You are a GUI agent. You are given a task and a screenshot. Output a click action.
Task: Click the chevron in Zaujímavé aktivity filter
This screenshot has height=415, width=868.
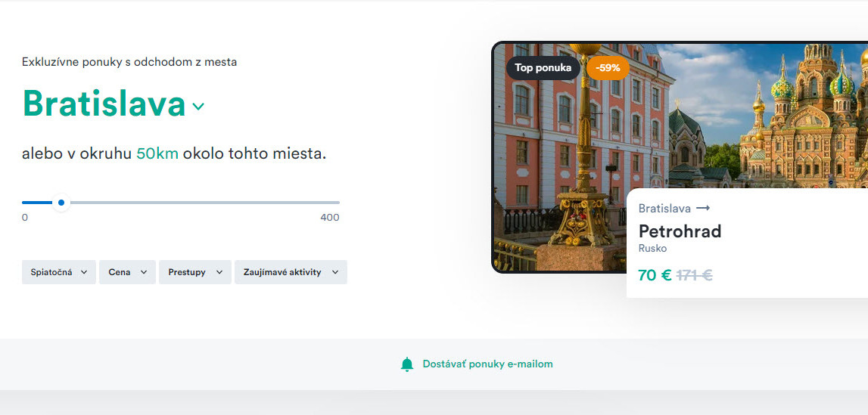pyautogui.click(x=335, y=272)
